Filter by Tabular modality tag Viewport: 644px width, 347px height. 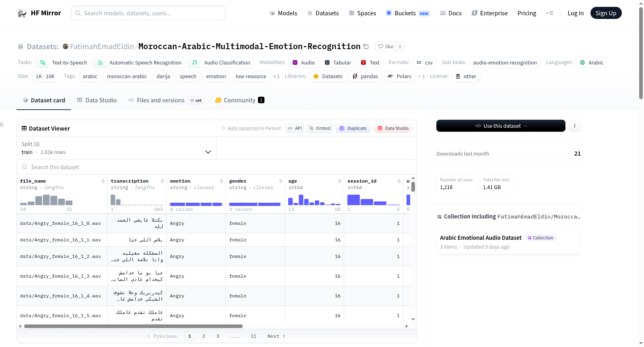[338, 62]
